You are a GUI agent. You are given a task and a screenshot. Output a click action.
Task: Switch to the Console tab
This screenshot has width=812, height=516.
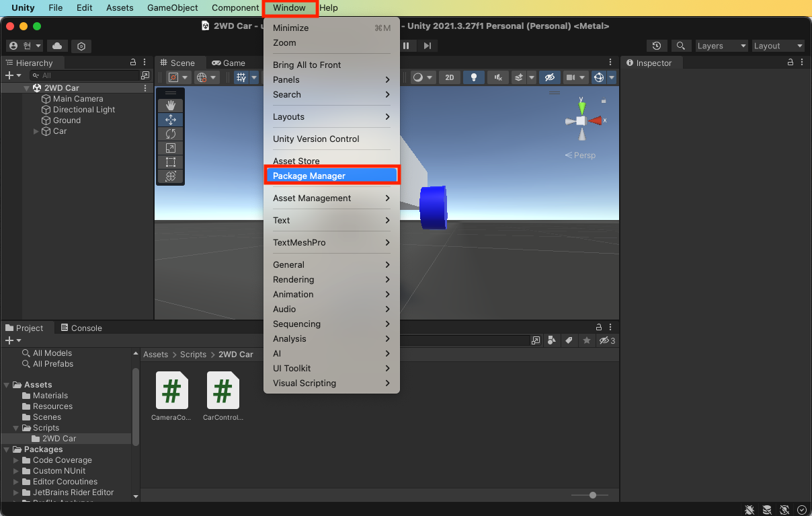(x=81, y=328)
